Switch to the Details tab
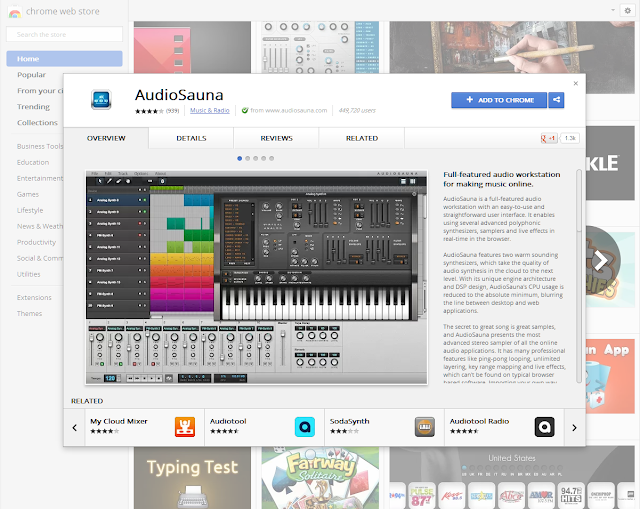The width and height of the screenshot is (640, 509). coord(191,138)
